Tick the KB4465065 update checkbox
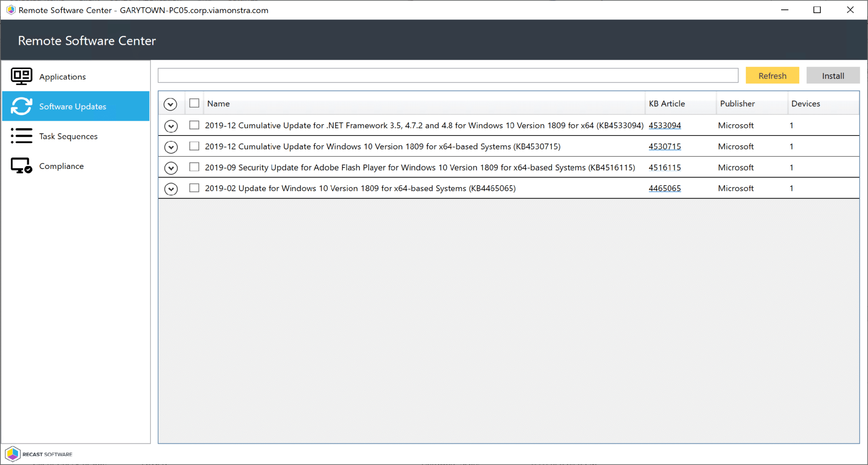The height and width of the screenshot is (465, 868). pyautogui.click(x=194, y=188)
